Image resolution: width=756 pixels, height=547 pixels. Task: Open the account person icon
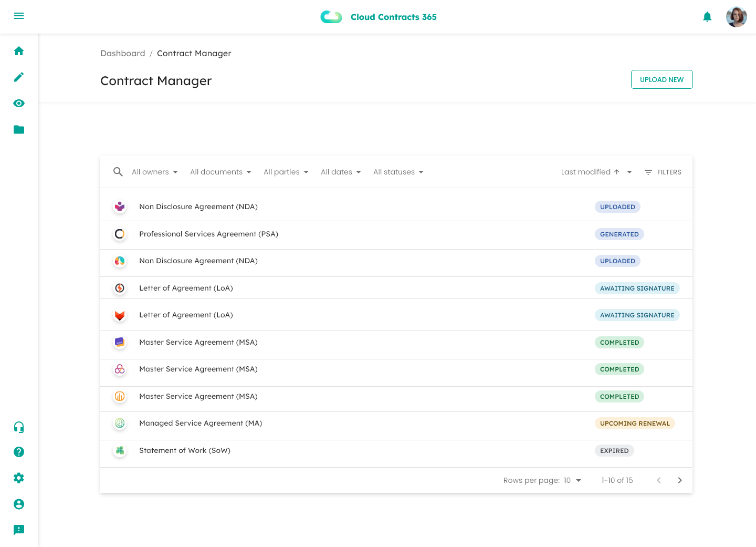tap(19, 504)
